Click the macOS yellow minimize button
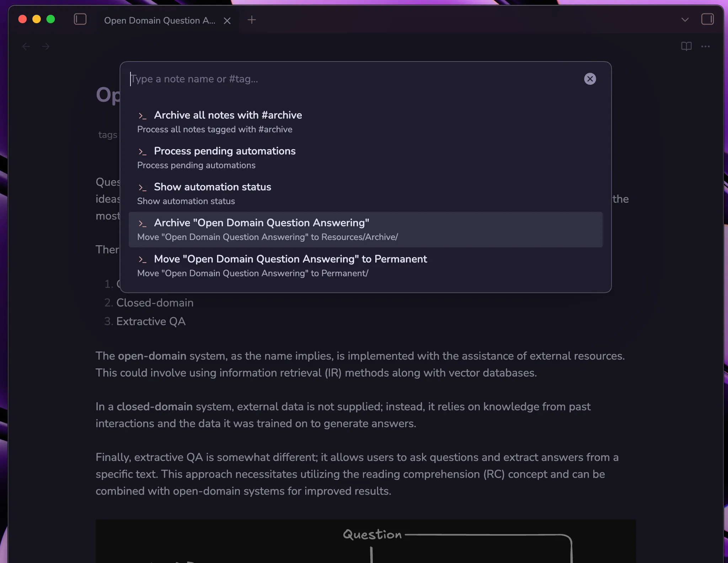The image size is (728, 563). coord(37,19)
